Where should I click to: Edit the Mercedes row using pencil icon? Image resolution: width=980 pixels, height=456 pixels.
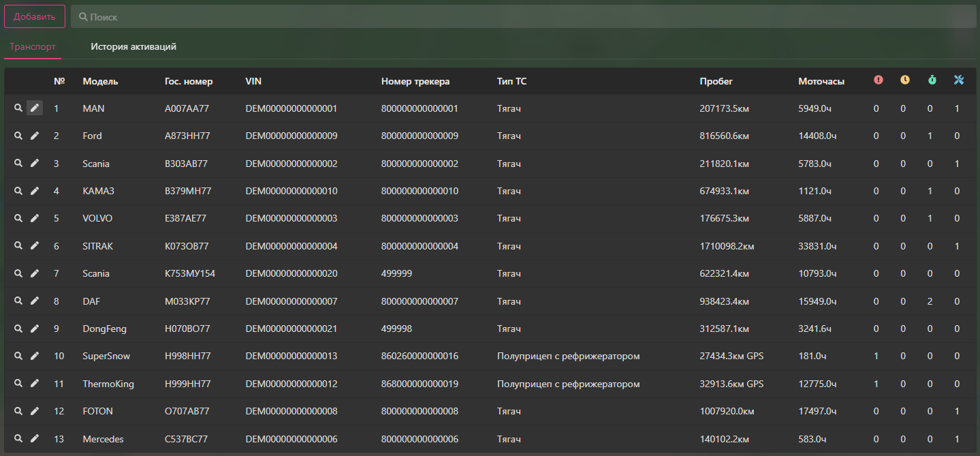[35, 439]
